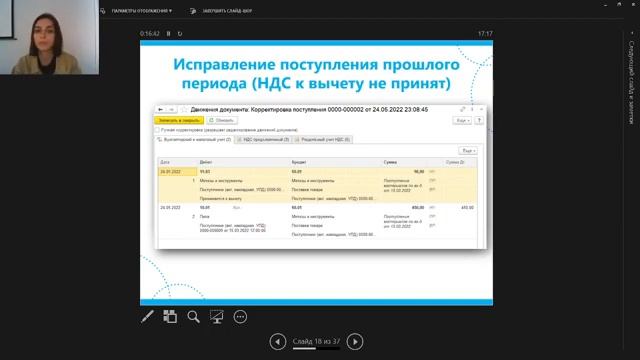This screenshot has height=360, width=640.
Task: Activate the zoom into slide magnifier
Action: coord(193,317)
